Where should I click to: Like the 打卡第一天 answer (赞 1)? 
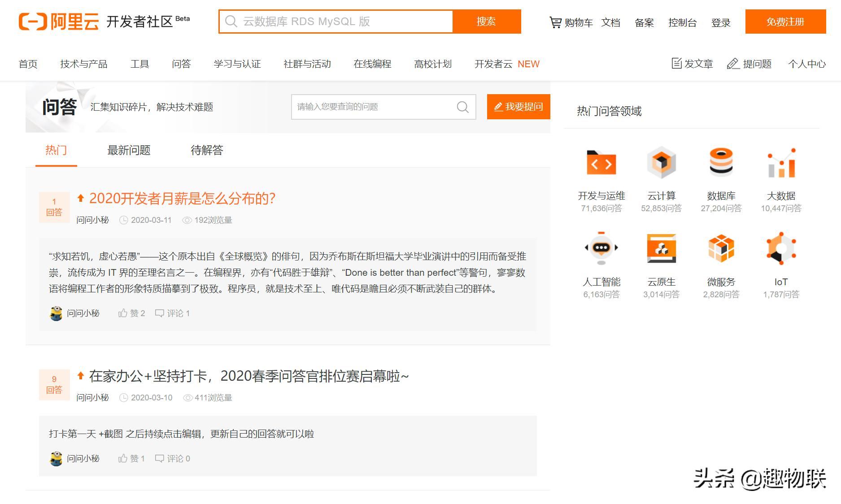pos(131,458)
